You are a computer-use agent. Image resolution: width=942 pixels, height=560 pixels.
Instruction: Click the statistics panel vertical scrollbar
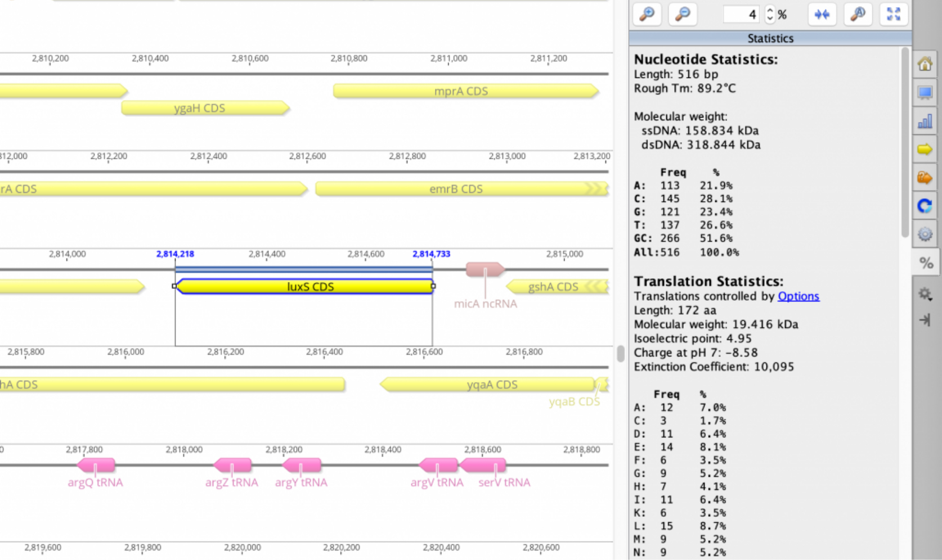tap(905, 142)
